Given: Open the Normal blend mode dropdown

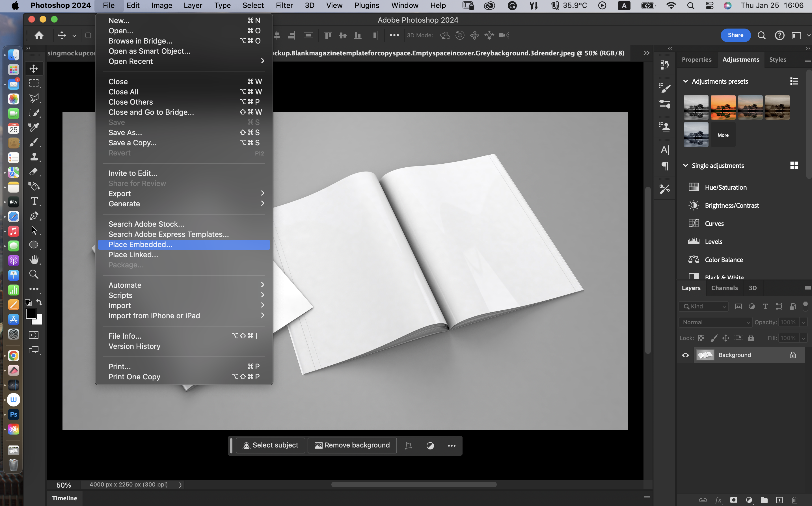Looking at the screenshot, I should [715, 322].
